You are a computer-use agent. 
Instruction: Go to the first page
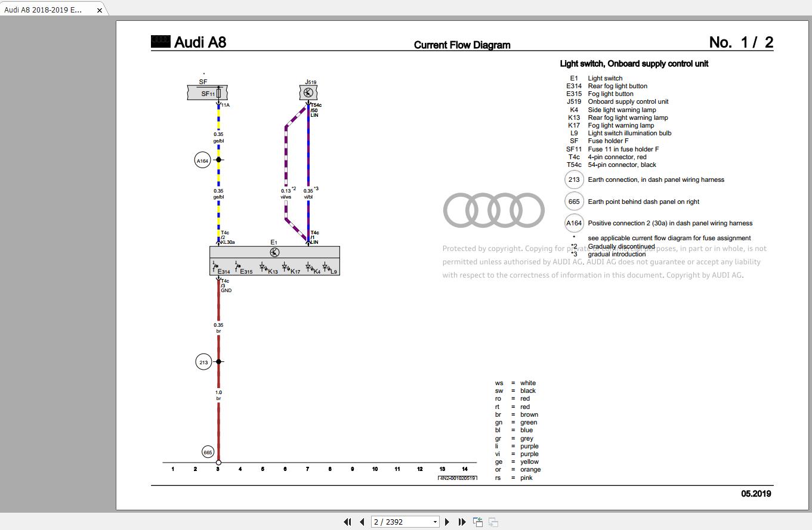point(347,522)
